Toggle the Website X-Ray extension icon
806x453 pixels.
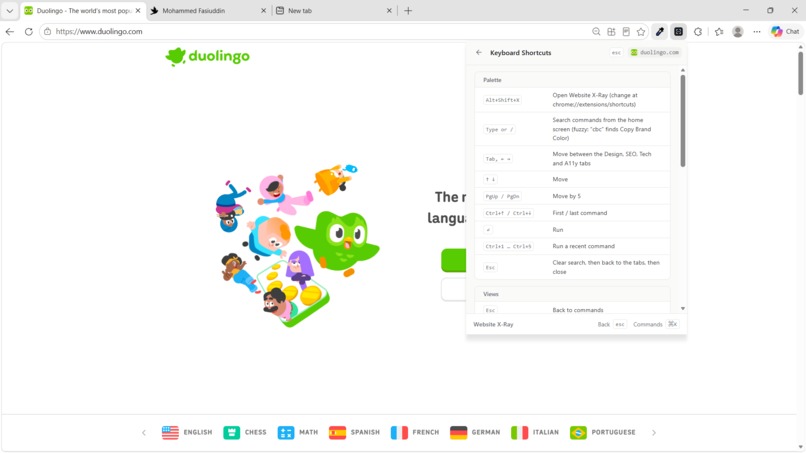(679, 31)
